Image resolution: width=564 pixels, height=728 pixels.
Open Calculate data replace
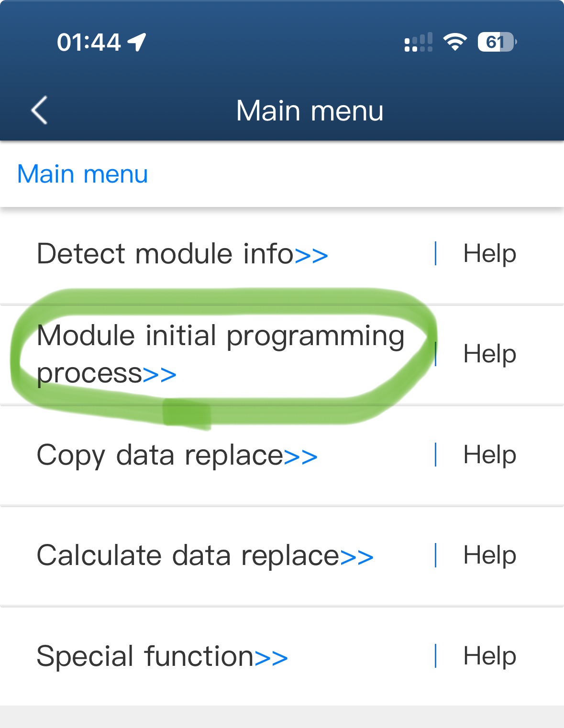[x=188, y=555]
